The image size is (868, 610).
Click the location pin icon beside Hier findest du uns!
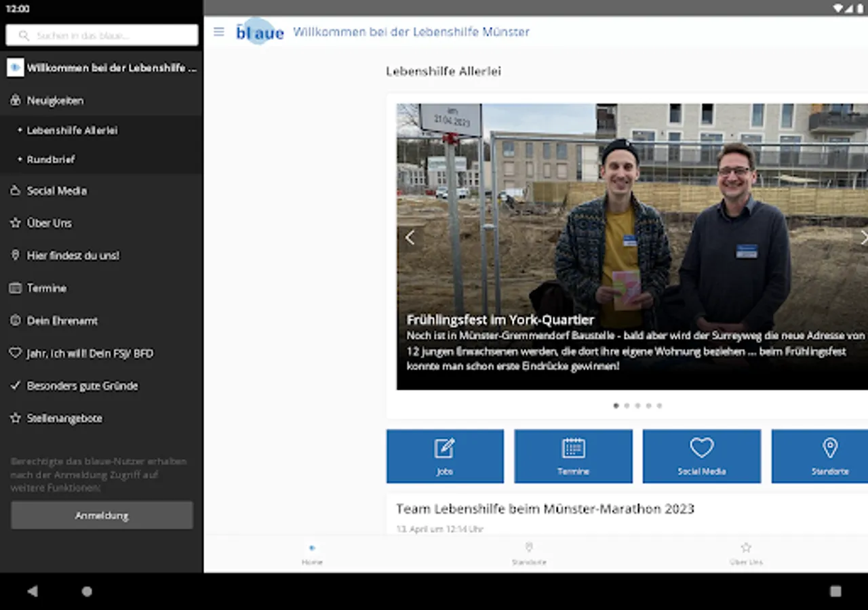pos(16,256)
